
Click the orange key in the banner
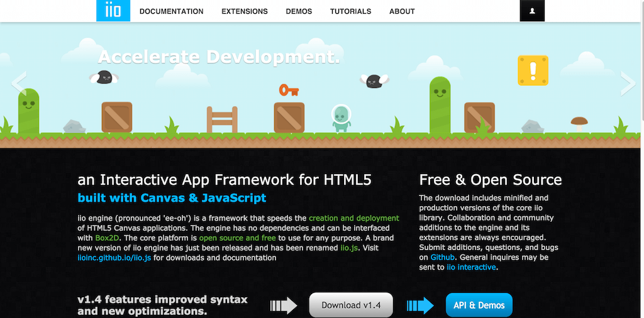point(289,90)
